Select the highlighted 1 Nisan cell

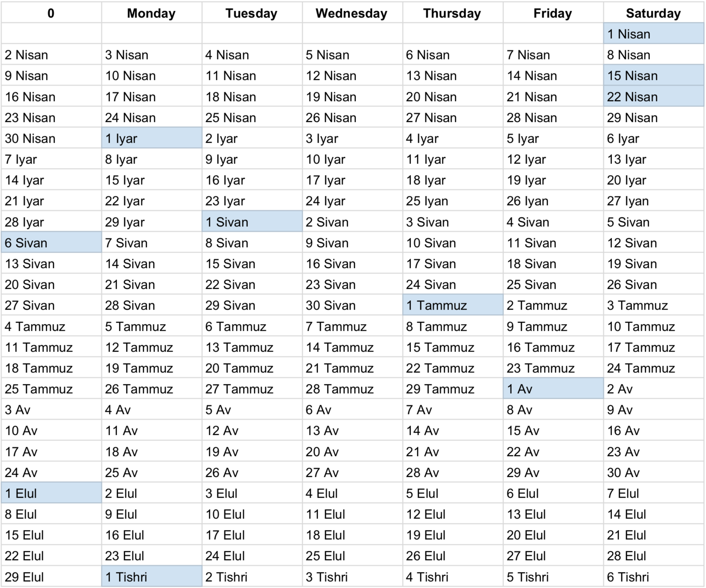[653, 34]
